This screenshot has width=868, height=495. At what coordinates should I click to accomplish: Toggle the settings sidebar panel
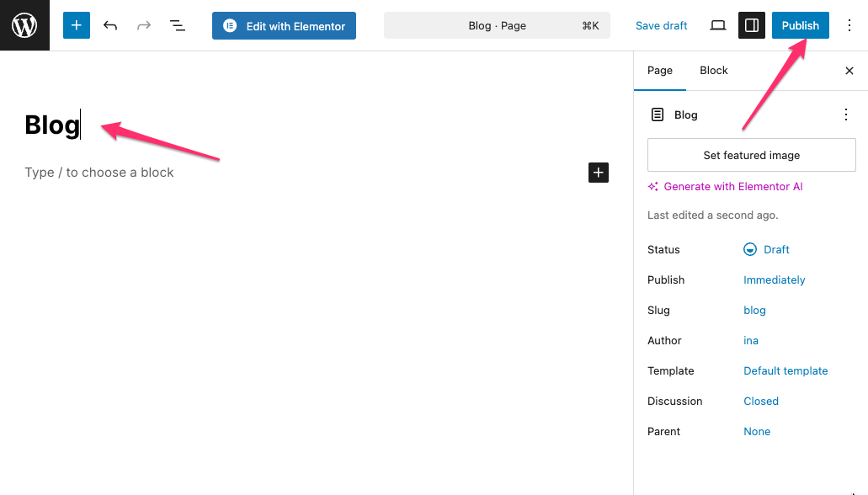point(752,25)
